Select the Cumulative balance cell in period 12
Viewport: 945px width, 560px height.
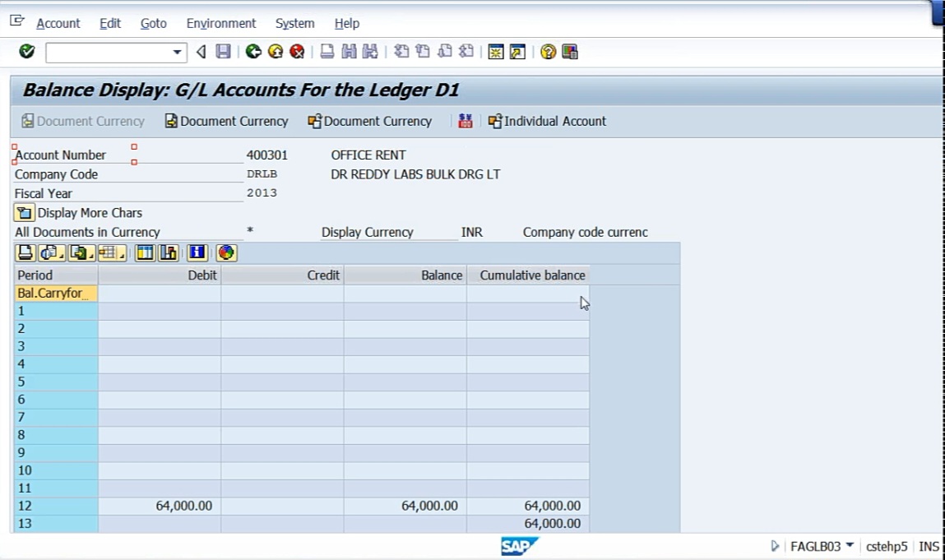[529, 506]
